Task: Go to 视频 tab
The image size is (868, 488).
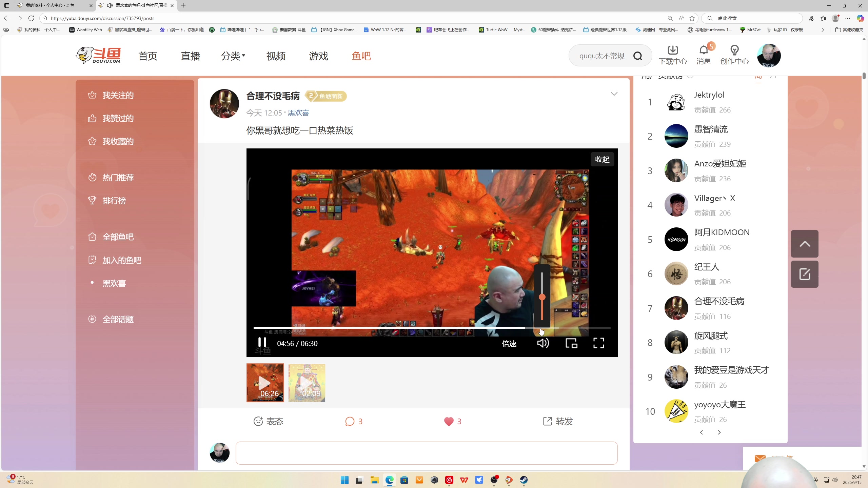Action: point(276,56)
